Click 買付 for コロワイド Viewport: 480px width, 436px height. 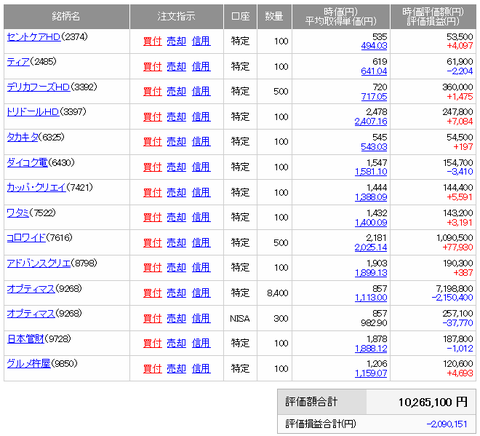coord(152,243)
